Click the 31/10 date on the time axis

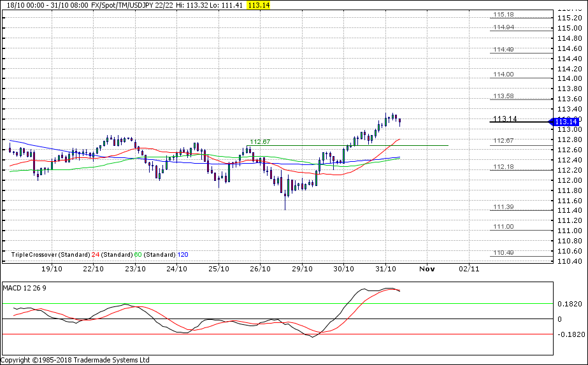[385, 269]
